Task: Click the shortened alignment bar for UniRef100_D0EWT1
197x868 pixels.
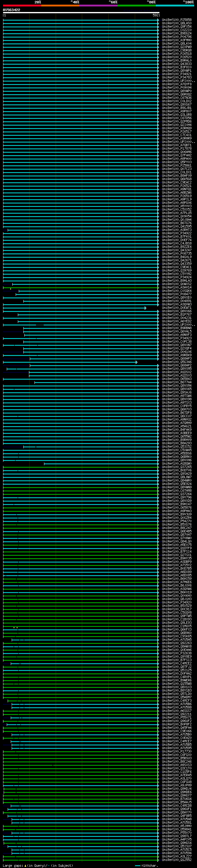Action: point(75,308)
